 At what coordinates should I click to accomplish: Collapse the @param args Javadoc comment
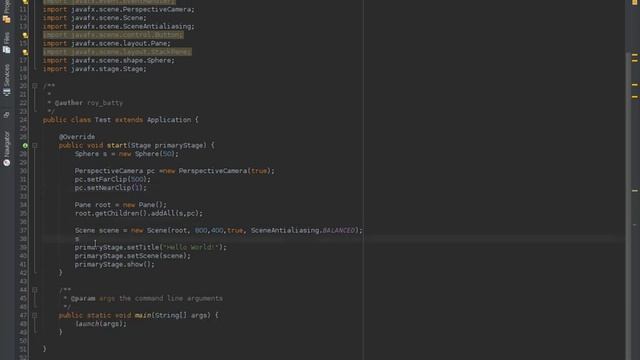35,290
